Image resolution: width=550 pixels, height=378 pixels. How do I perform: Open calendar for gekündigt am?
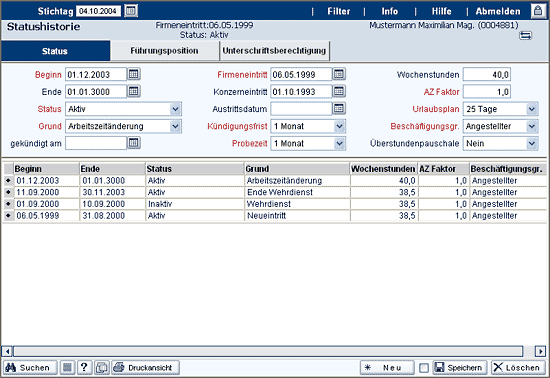pyautogui.click(x=134, y=143)
